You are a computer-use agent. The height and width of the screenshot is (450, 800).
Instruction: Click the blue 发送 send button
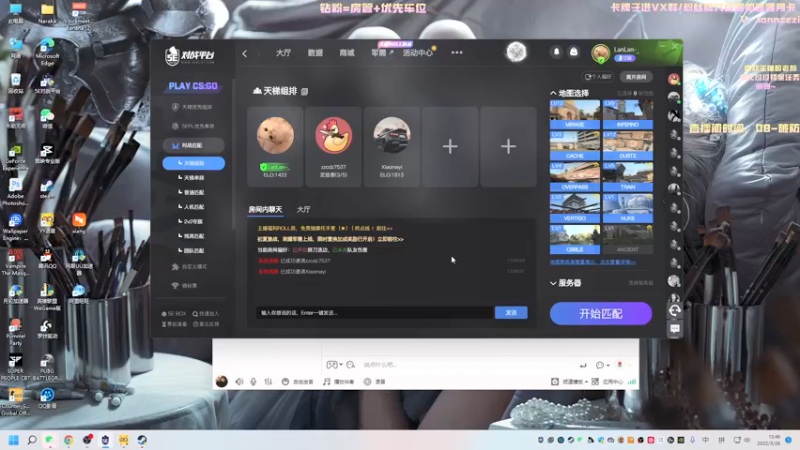tap(511, 313)
